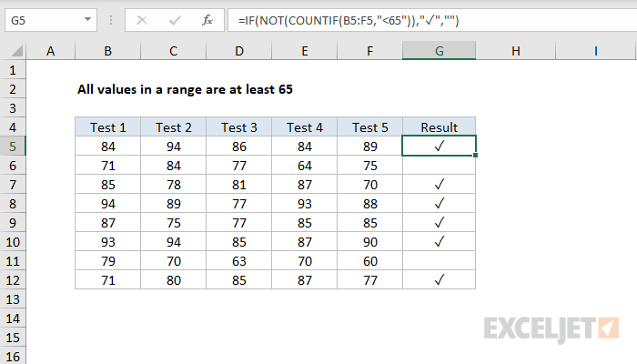This screenshot has height=364, width=637.
Task: Click the fx insert function icon
Action: pos(207,18)
